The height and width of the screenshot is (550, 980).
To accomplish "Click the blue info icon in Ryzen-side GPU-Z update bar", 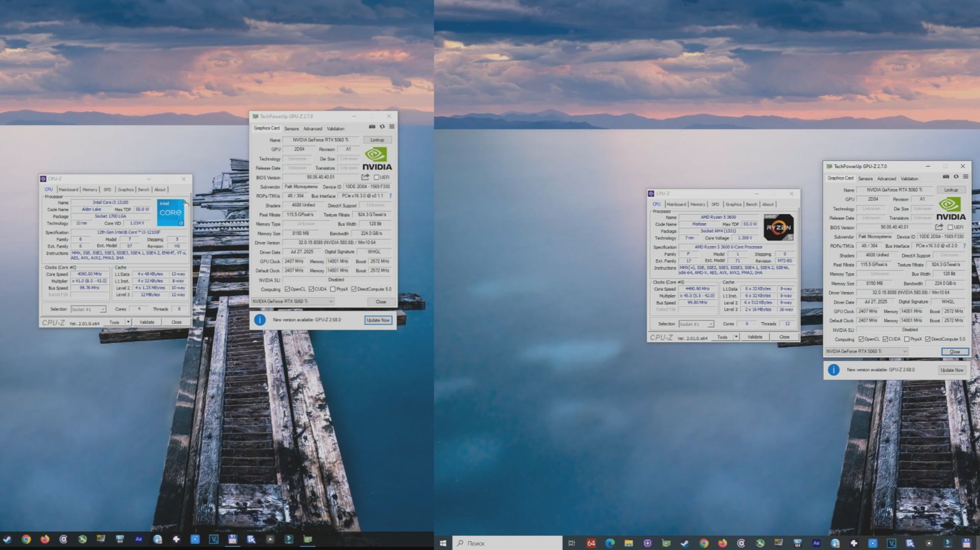I will [834, 370].
